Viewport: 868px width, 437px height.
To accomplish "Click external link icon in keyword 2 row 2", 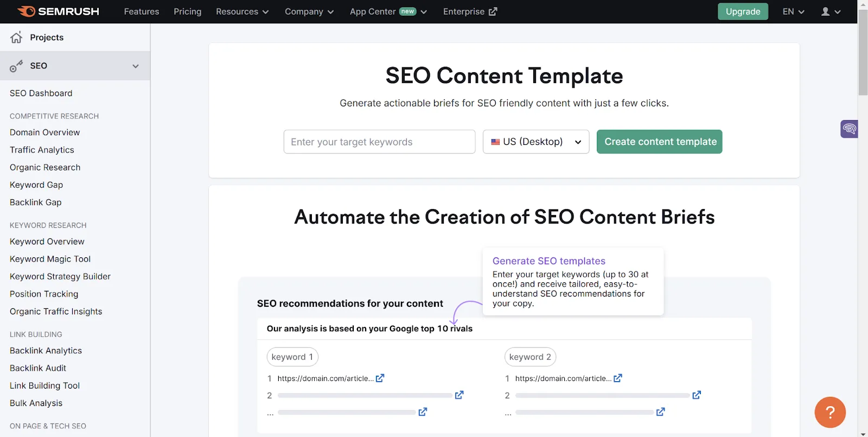I will 697,395.
